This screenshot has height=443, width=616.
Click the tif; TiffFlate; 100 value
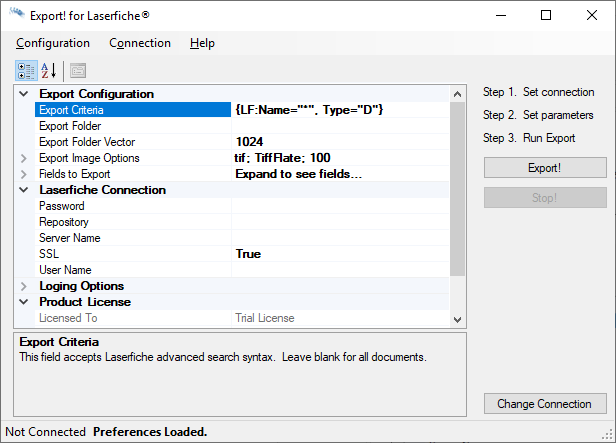(340, 158)
